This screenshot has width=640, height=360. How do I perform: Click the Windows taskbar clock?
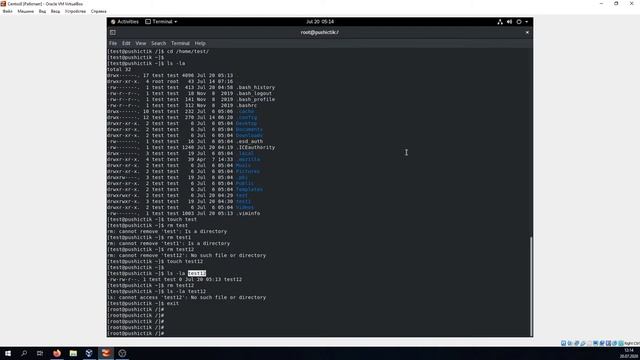click(630, 353)
